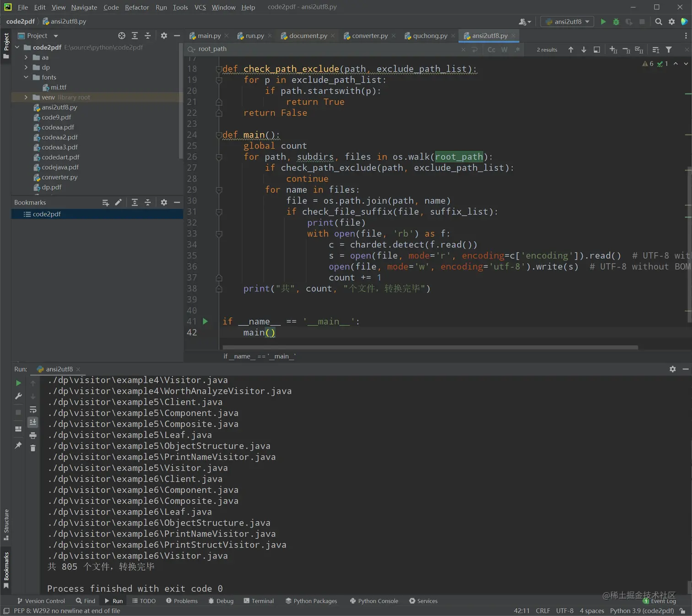
Task: Toggle whole words W in search bar
Action: coord(504,49)
